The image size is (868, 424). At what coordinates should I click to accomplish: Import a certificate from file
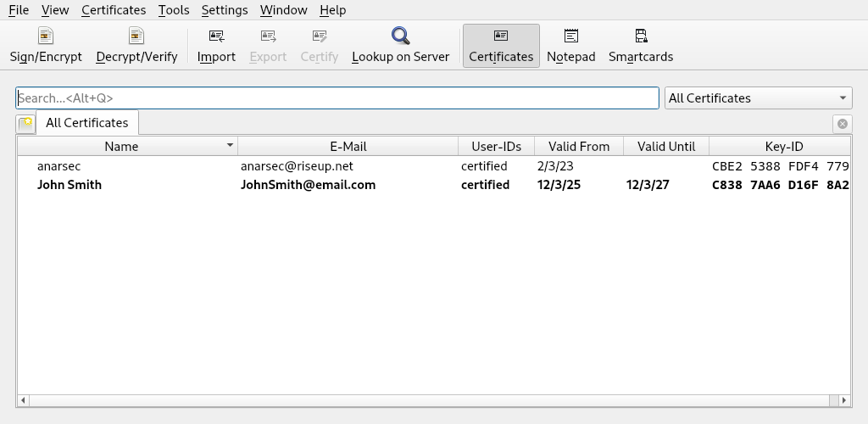click(216, 46)
